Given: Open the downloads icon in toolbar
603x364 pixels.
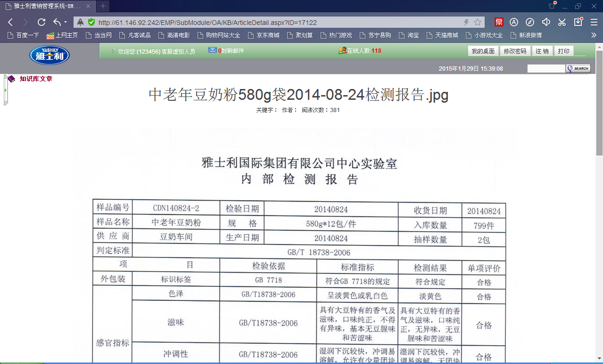Looking at the screenshot, I should click(x=578, y=22).
